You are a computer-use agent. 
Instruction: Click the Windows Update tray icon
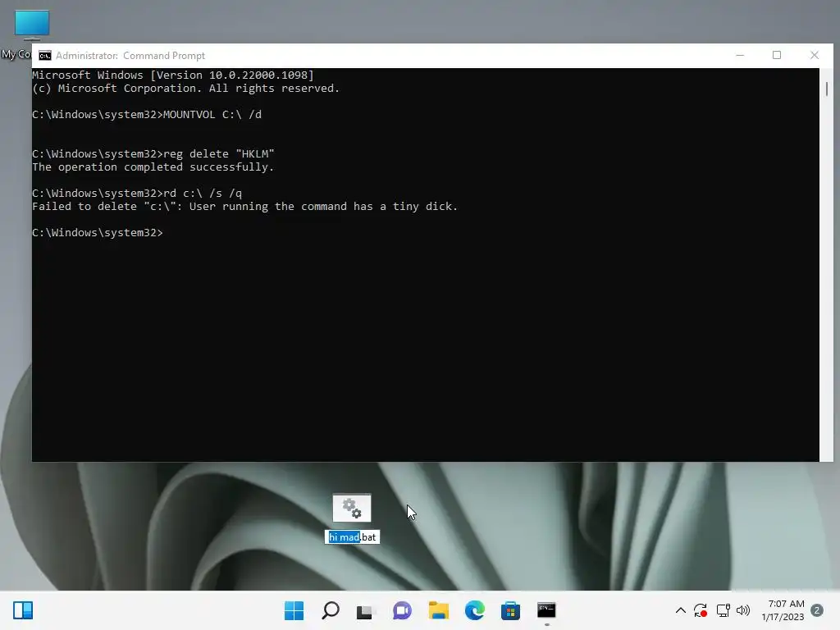[701, 610]
